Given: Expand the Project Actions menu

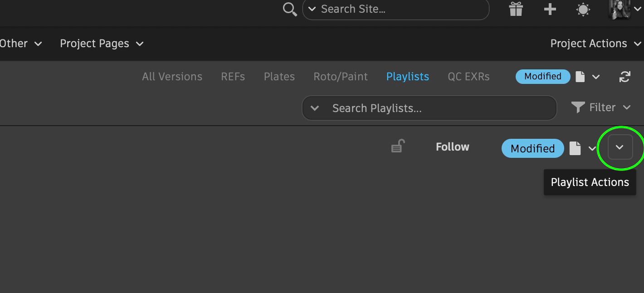Looking at the screenshot, I should click(595, 44).
